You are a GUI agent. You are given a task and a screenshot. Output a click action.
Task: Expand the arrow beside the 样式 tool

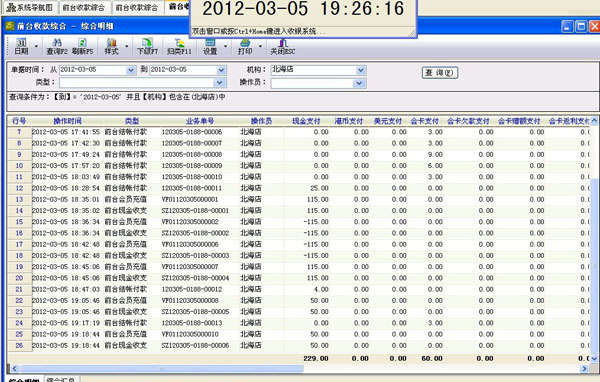(127, 46)
